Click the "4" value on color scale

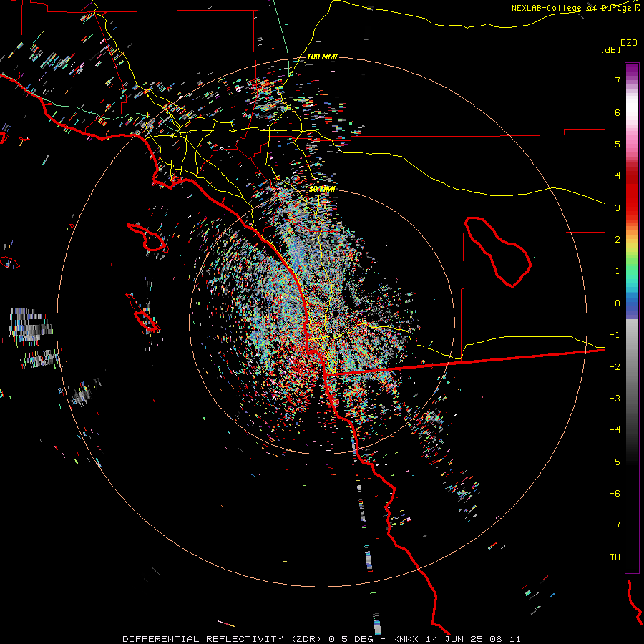point(618,176)
